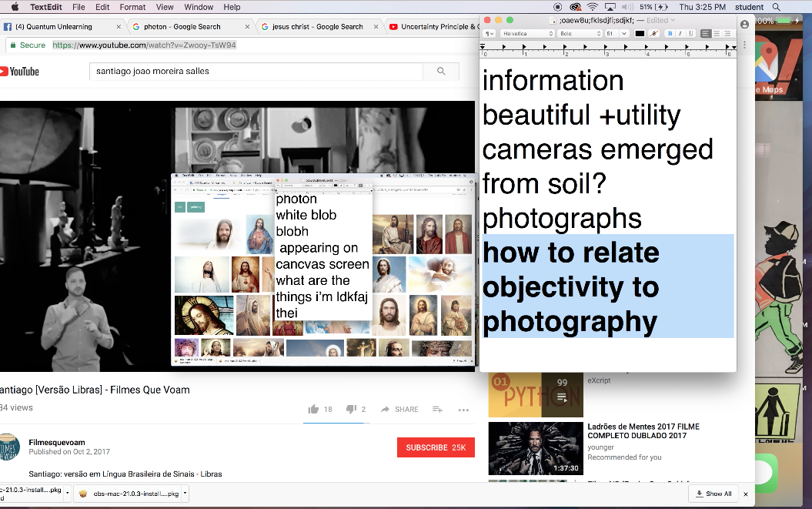Click Show All in the downloads bar
This screenshot has width=812, height=509.
point(713,494)
